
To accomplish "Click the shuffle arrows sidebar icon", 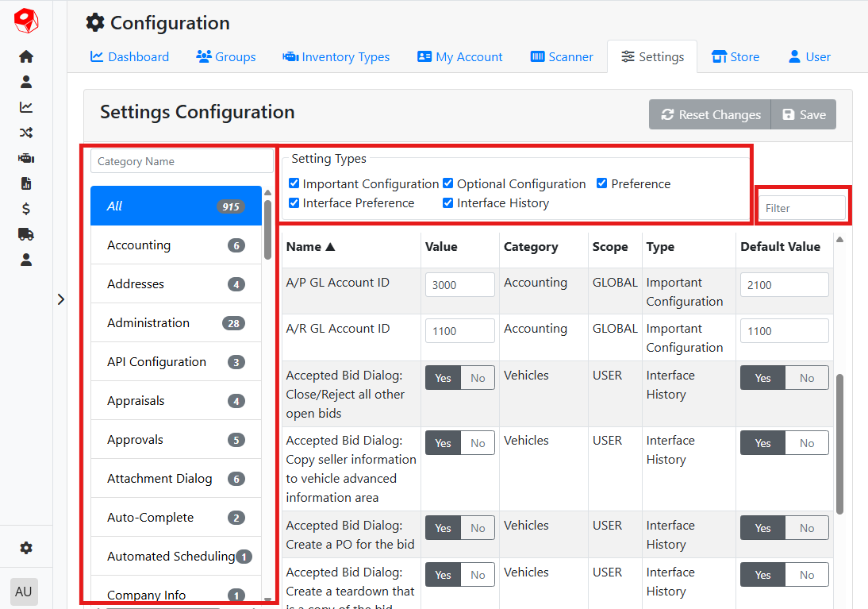I will pos(26,133).
